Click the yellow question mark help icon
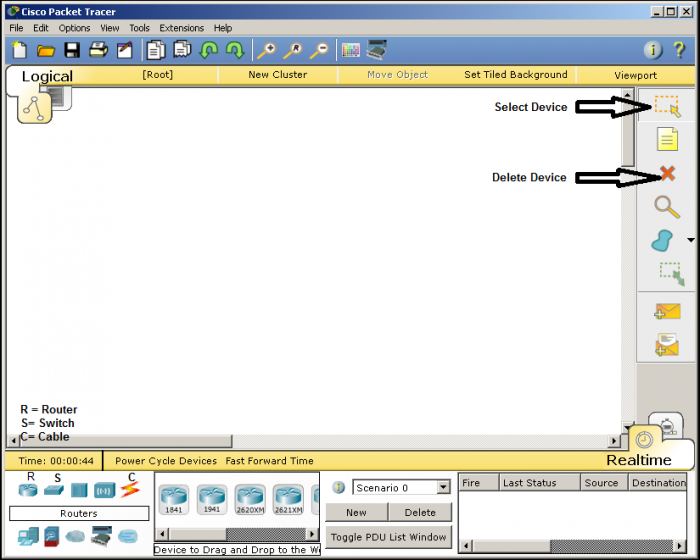 (x=679, y=50)
